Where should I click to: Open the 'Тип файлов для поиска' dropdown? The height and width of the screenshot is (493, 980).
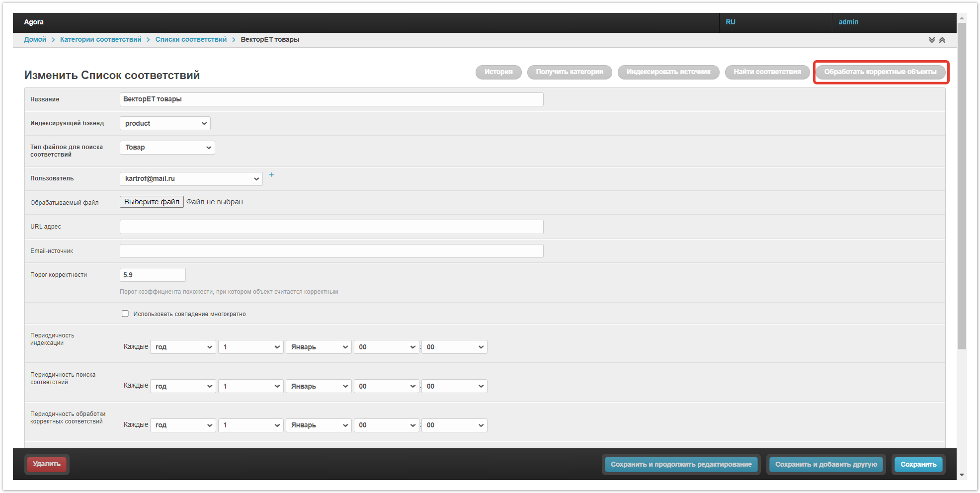click(167, 148)
